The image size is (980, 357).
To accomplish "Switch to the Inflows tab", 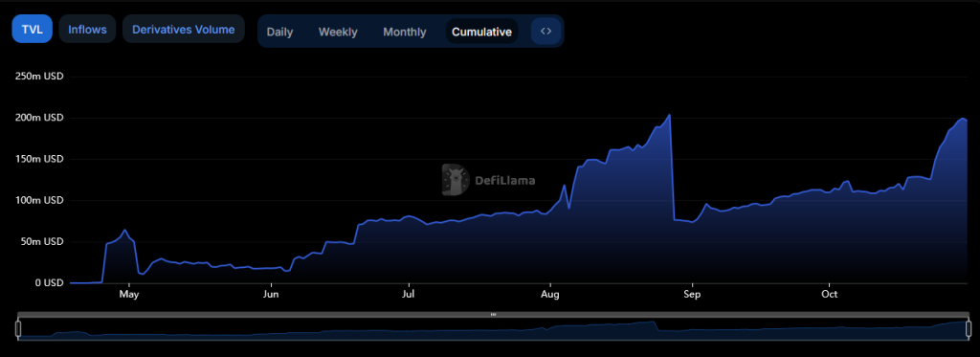I will pos(87,30).
